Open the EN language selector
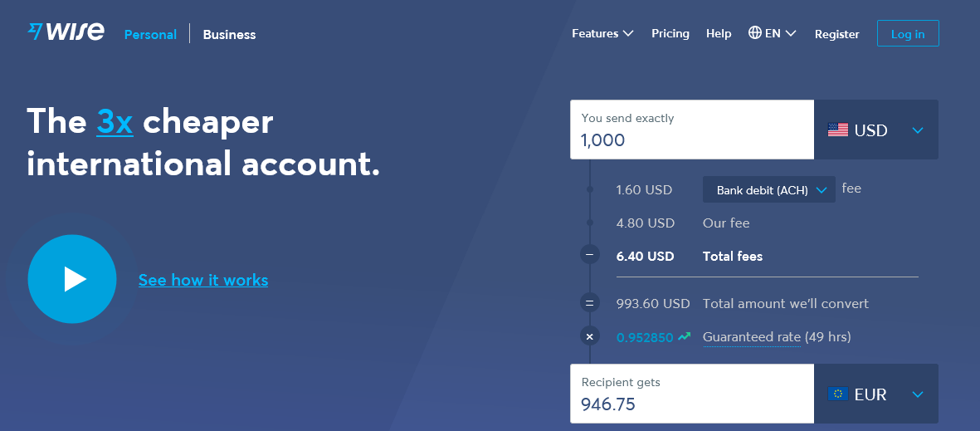Image resolution: width=980 pixels, height=431 pixels. click(780, 34)
